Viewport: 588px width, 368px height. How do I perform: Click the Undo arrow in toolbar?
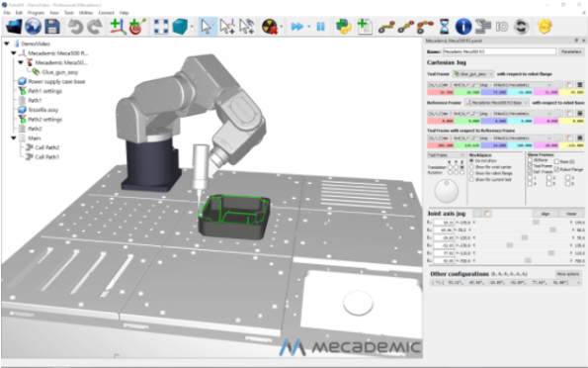coord(76,27)
